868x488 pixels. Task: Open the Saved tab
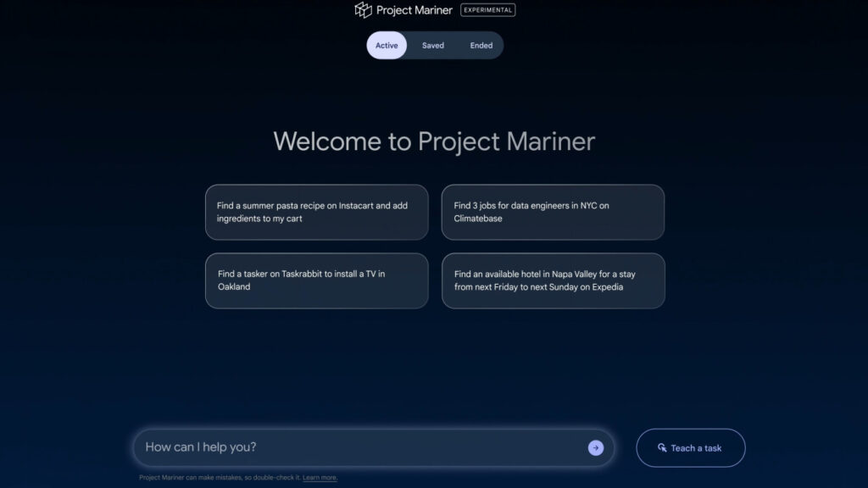(433, 46)
